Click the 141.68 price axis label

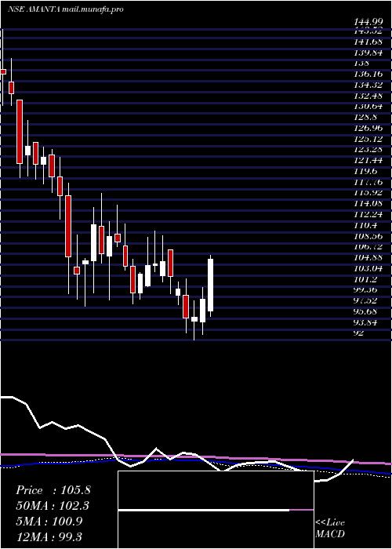368,42
